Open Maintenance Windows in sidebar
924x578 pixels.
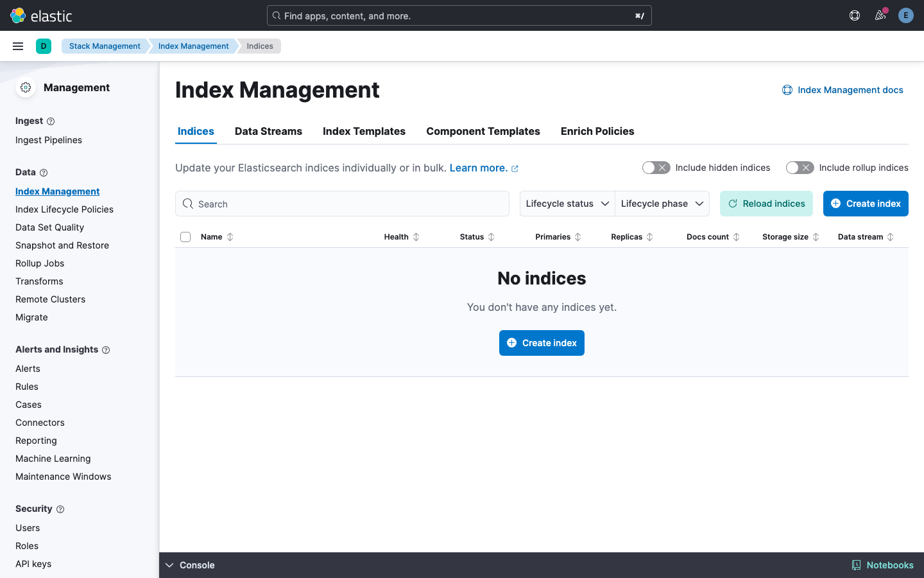pyautogui.click(x=64, y=477)
